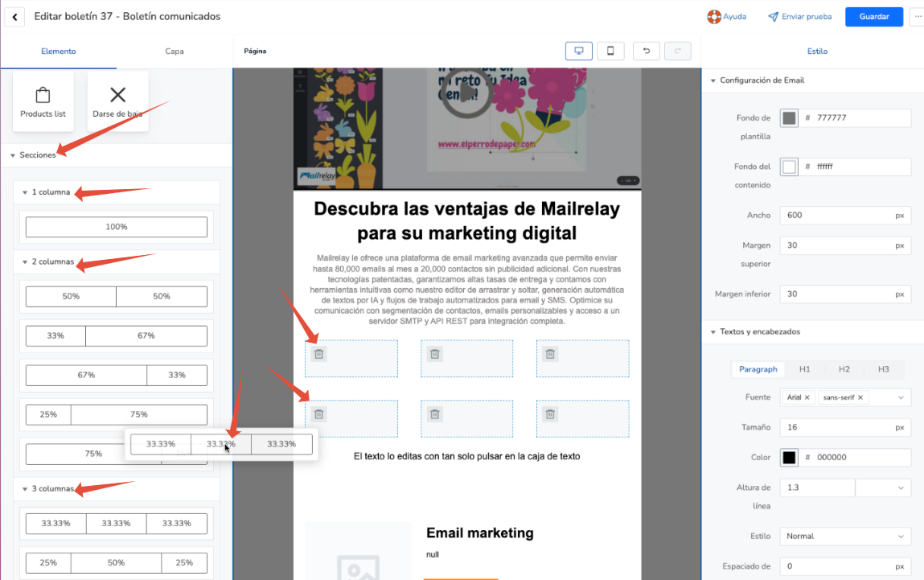Open the Estilo Normal dropdown

[x=845, y=537]
